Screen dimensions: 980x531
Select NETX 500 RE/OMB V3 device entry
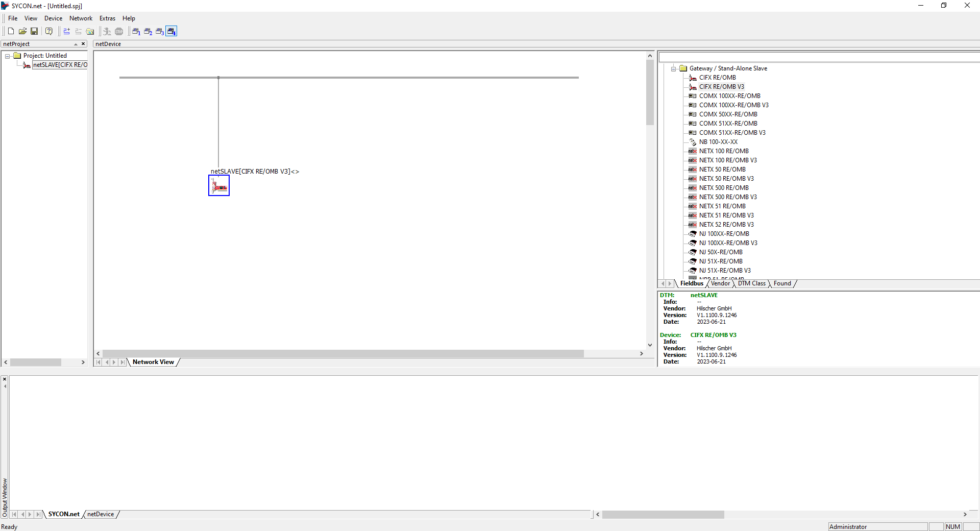click(x=727, y=197)
